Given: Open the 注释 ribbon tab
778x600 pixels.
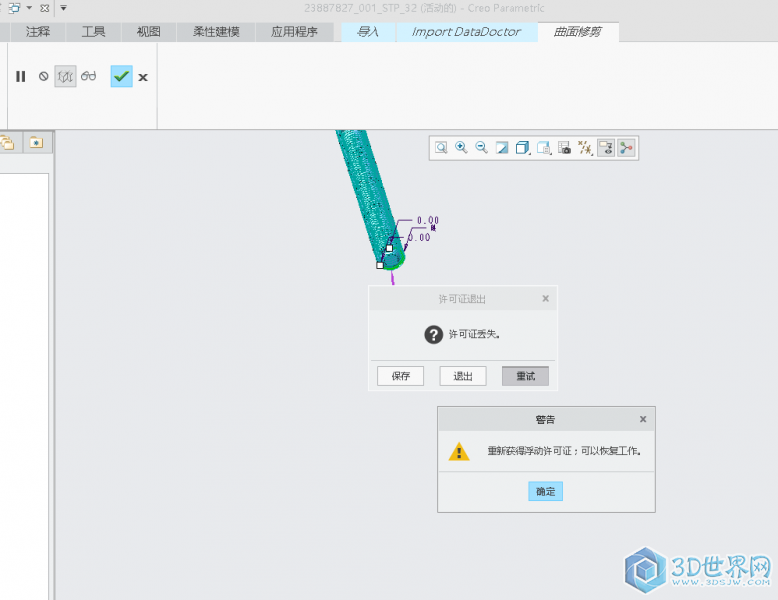Looking at the screenshot, I should 38,32.
